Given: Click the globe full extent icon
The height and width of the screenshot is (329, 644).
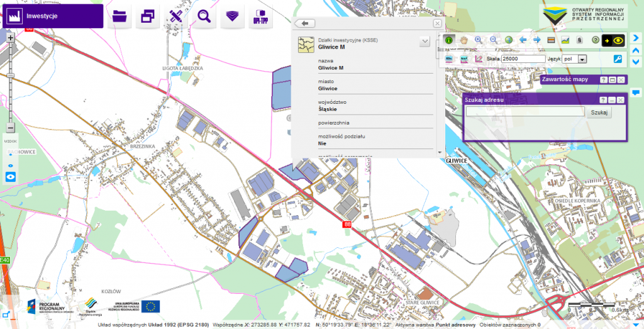Looking at the screenshot, I should point(508,40).
